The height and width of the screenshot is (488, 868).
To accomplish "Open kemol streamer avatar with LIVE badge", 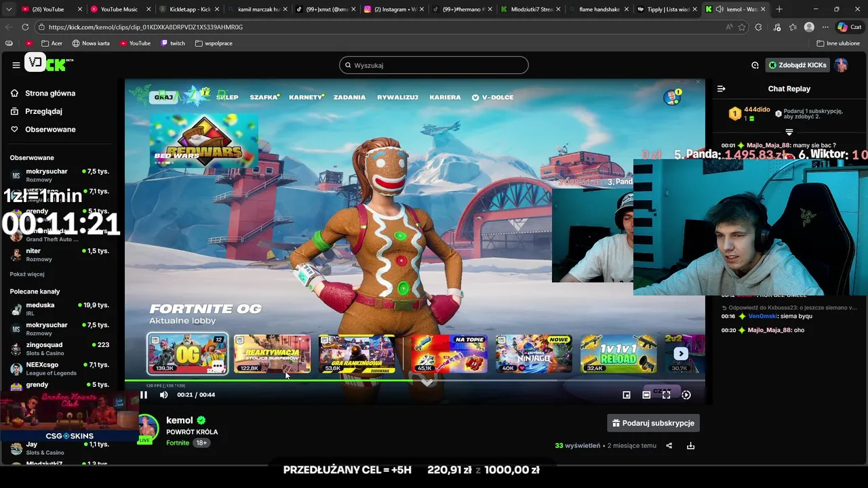I will (148, 429).
